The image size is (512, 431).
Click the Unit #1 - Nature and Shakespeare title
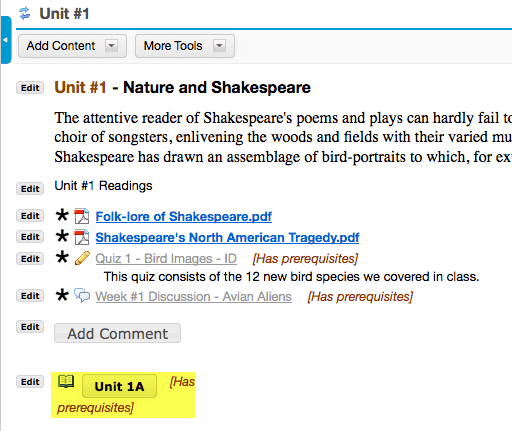(x=182, y=88)
